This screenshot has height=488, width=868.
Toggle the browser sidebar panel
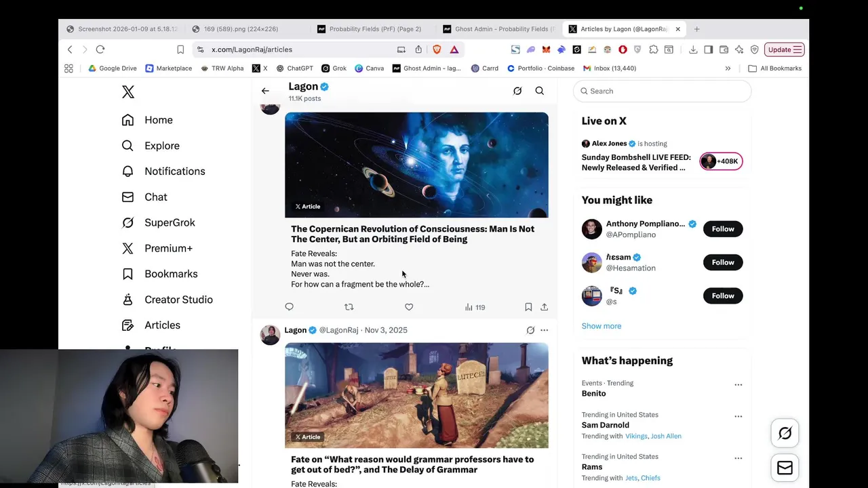709,49
